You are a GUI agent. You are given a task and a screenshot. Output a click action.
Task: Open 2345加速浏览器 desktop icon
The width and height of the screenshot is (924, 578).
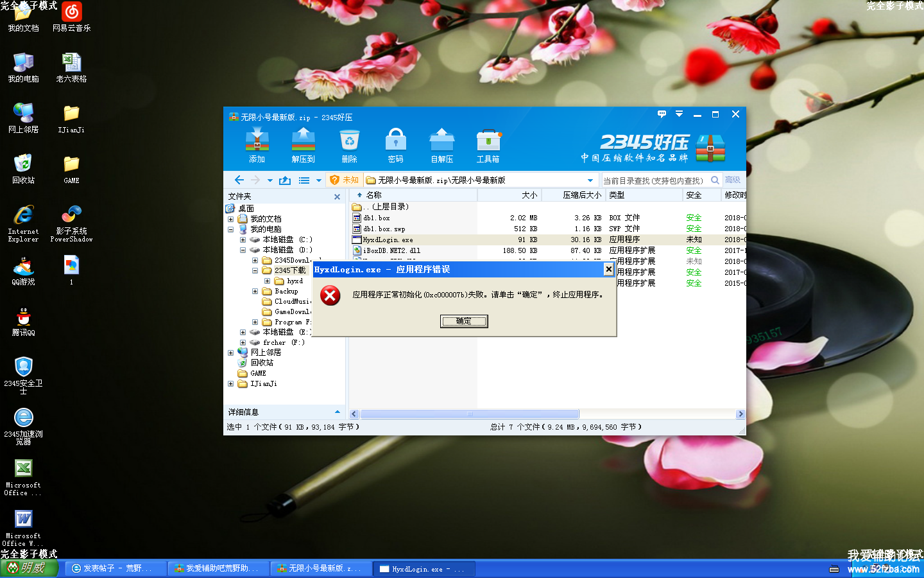coord(24,427)
